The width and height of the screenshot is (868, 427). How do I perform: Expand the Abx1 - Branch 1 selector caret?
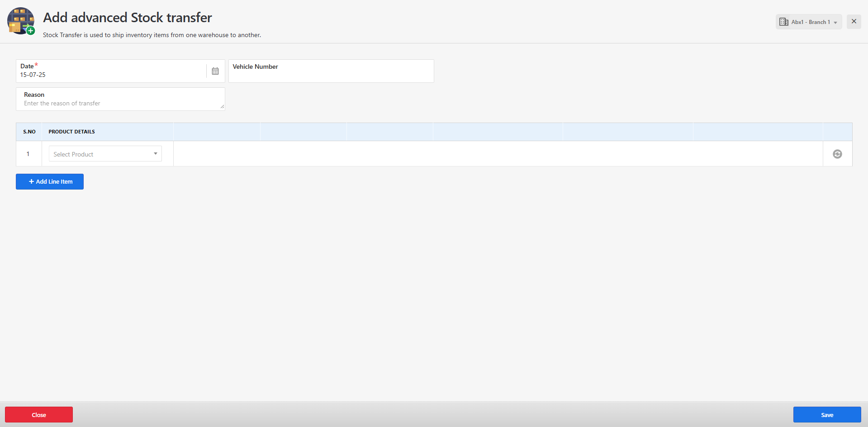[x=835, y=23]
